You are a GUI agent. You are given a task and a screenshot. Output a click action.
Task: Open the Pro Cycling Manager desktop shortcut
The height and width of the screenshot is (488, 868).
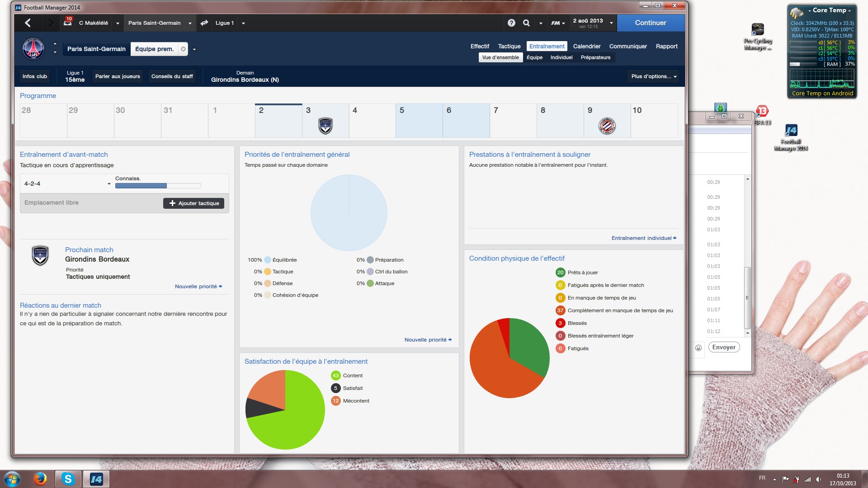pyautogui.click(x=758, y=37)
